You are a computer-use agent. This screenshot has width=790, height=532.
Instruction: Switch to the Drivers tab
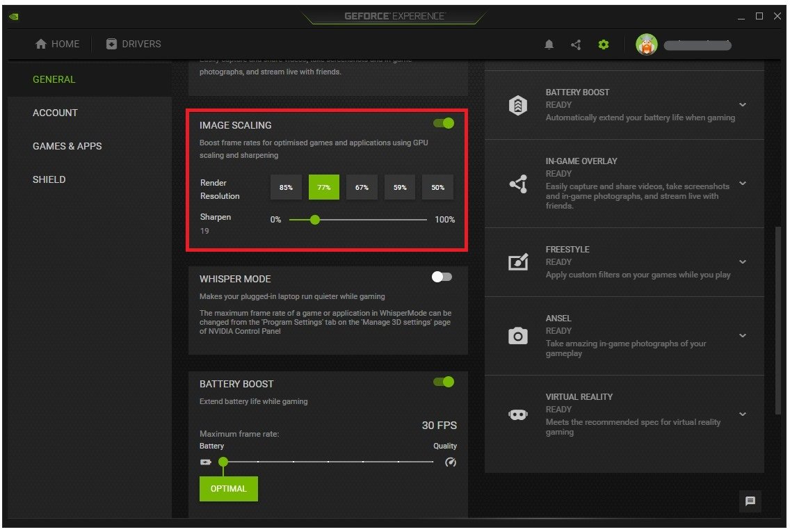point(133,44)
